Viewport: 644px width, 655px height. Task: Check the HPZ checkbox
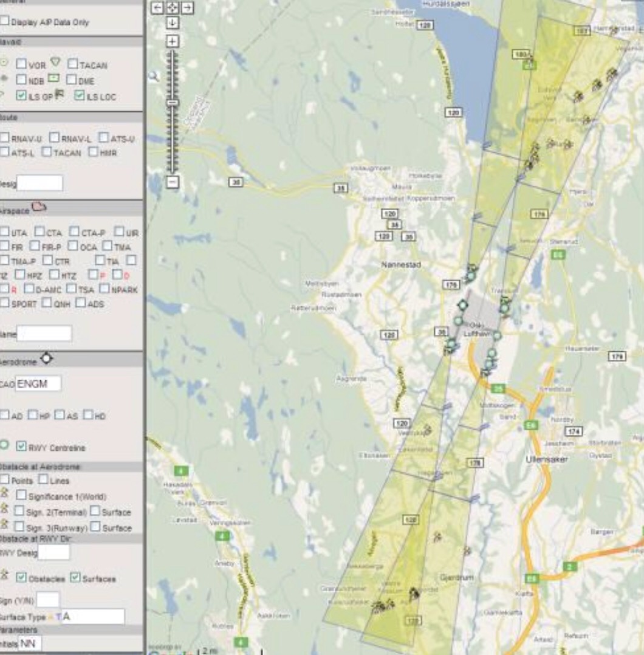(x=20, y=275)
